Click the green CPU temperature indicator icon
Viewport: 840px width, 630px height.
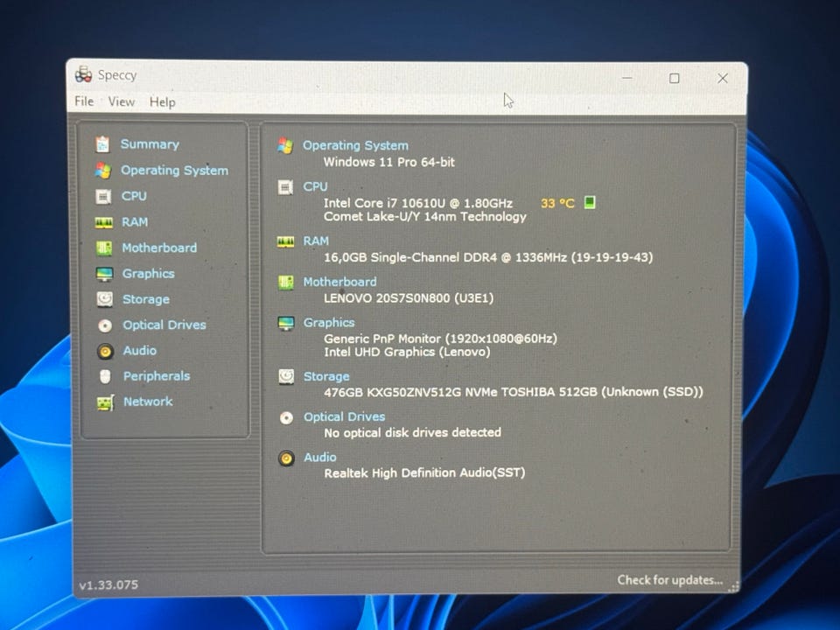pos(589,202)
